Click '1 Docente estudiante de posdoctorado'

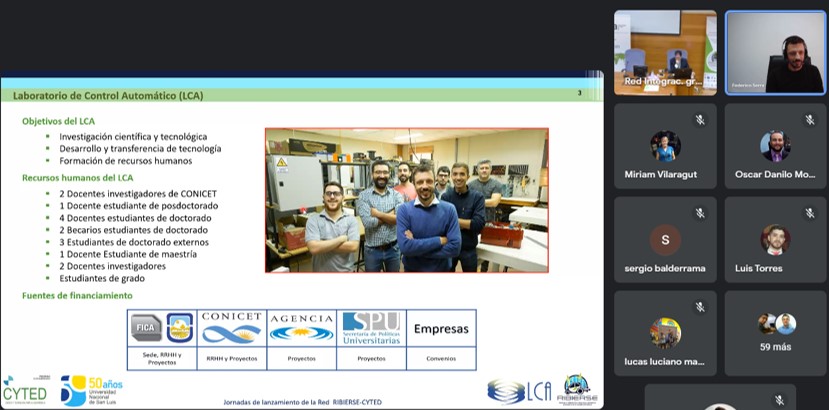(139, 206)
